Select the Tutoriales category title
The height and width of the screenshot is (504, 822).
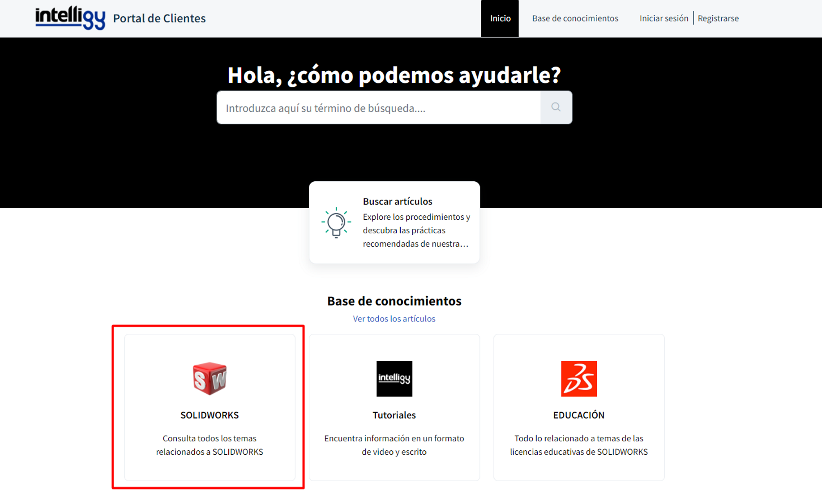point(394,415)
